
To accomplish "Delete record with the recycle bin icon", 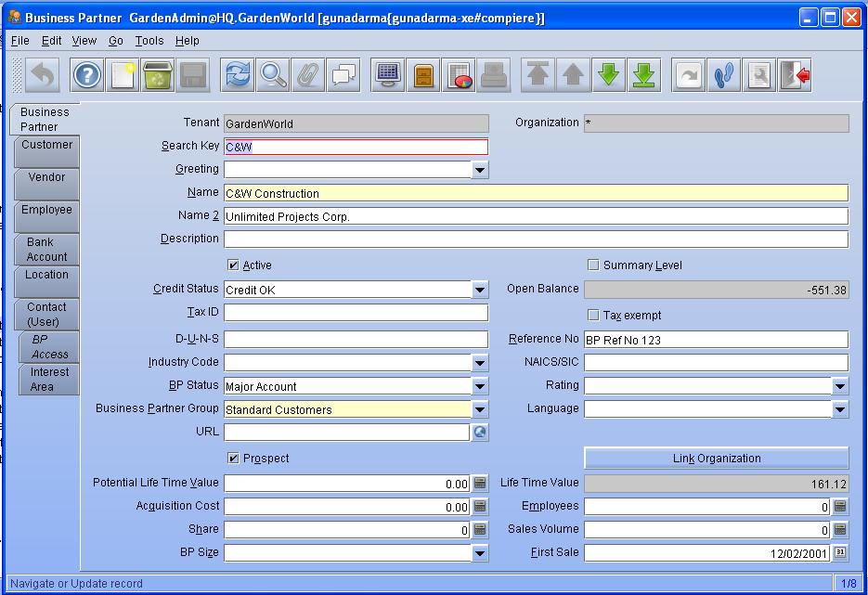I will [x=158, y=74].
